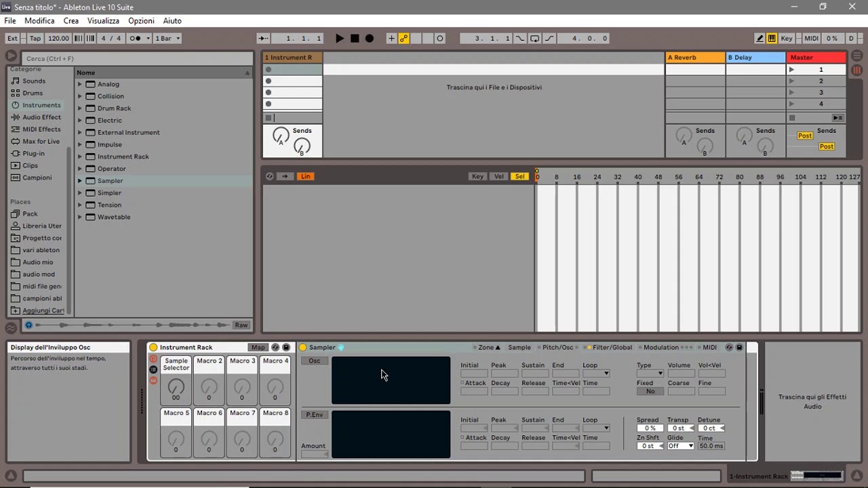Expand the Tension folder
Viewport: 868px width, 488px height.
(x=79, y=205)
